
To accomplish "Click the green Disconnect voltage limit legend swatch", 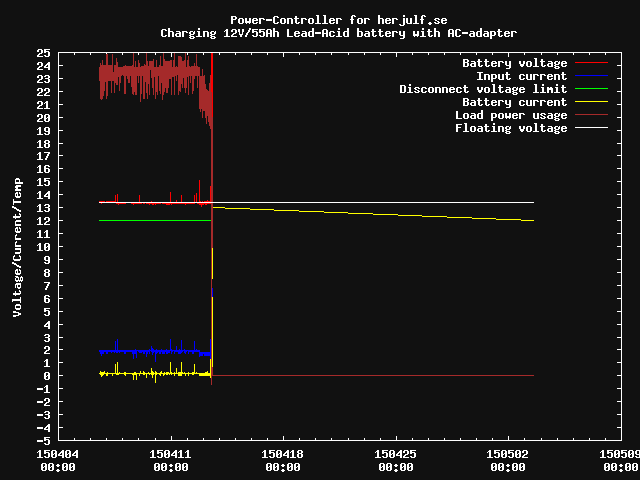I will tap(592, 89).
